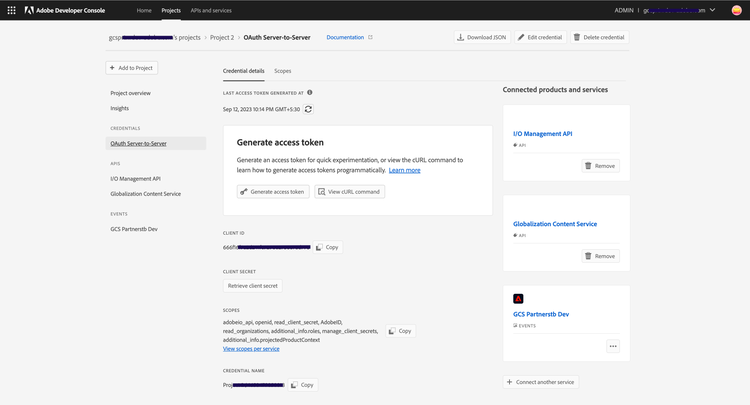750x405 pixels.
Task: Click Retrieve client secret button
Action: [x=253, y=285]
